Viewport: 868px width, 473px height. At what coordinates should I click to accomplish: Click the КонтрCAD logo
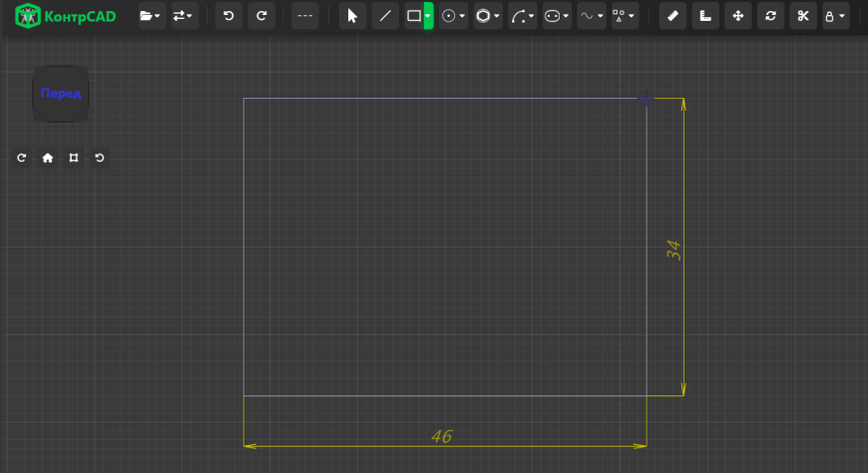[x=65, y=16]
